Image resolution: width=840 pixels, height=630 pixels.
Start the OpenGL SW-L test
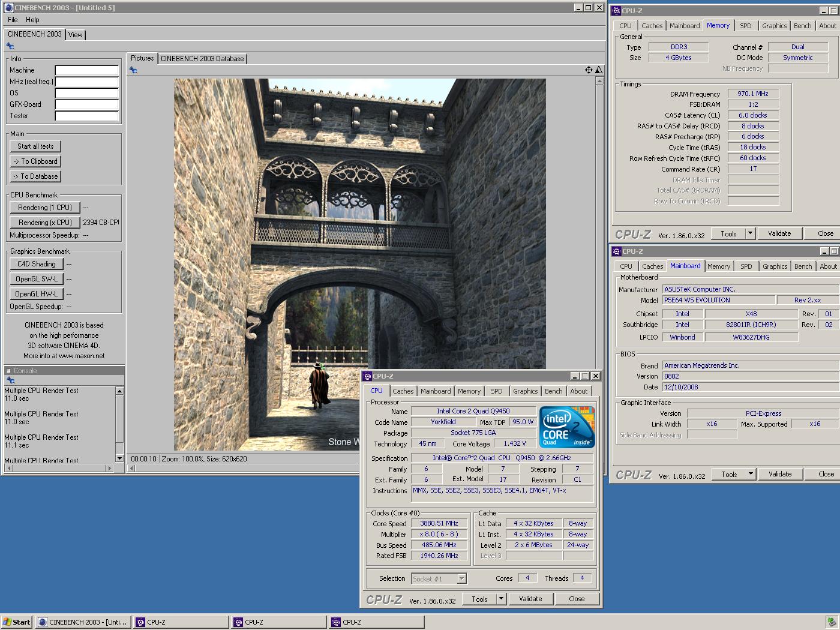[x=37, y=279]
